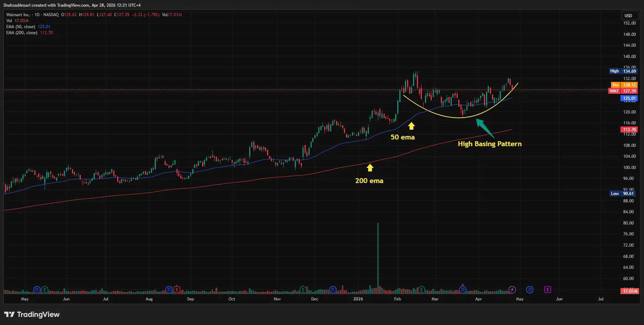Toggle visibility of EMA (50, close)

[x=21, y=26]
